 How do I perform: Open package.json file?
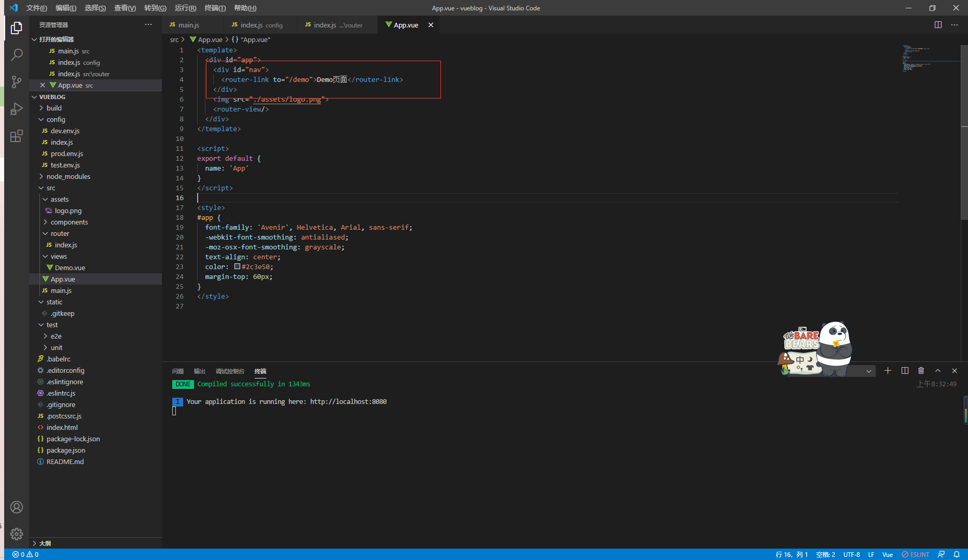tap(96, 450)
